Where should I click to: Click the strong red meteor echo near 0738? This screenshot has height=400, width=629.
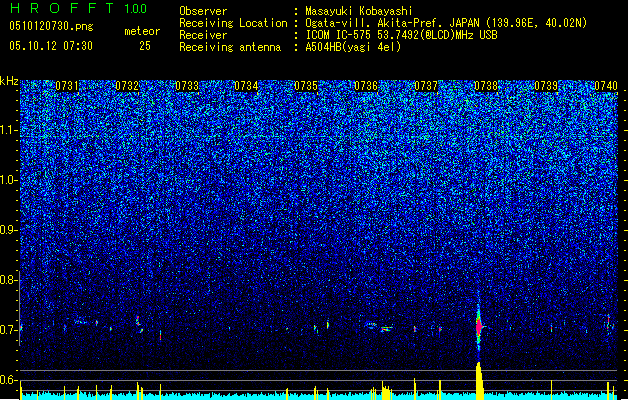479,327
